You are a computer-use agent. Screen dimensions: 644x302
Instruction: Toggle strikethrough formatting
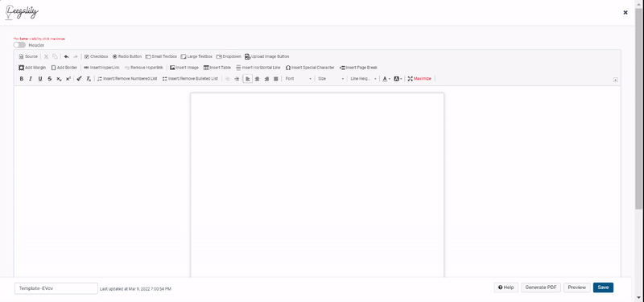click(50, 78)
